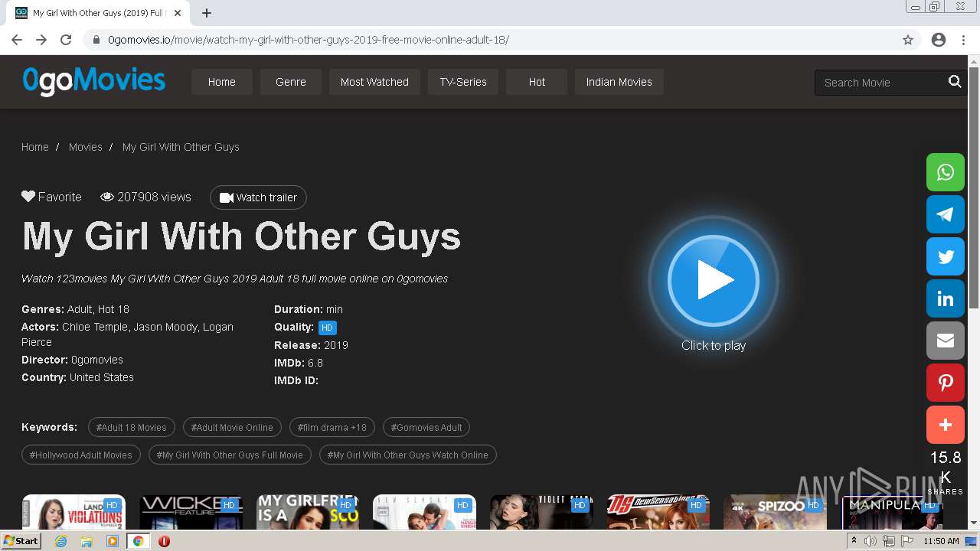Image resolution: width=980 pixels, height=551 pixels.
Task: Open Indian Movies nav item
Action: click(619, 82)
